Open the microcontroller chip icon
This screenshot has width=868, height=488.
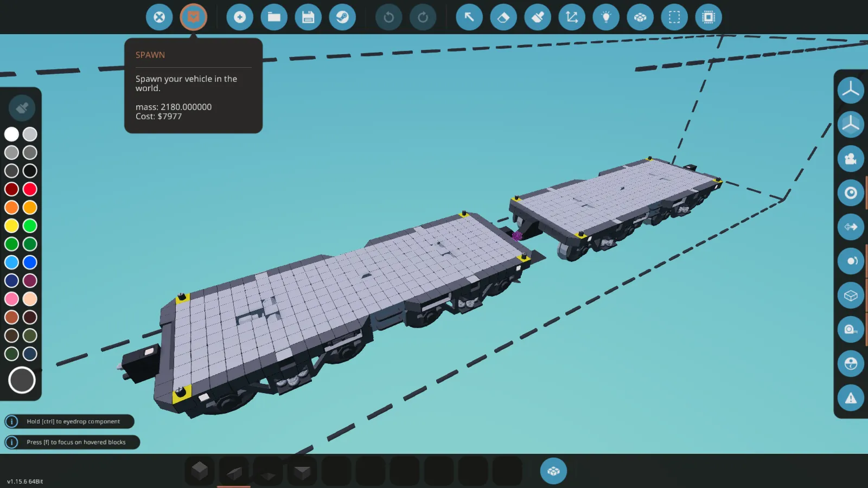pos(709,17)
